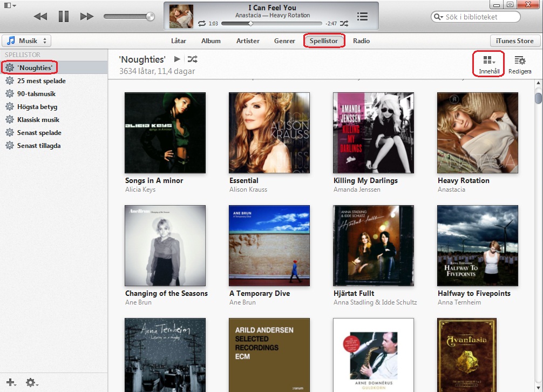The image size is (543, 392).
Task: Click the song progress bar
Action: pos(271,24)
